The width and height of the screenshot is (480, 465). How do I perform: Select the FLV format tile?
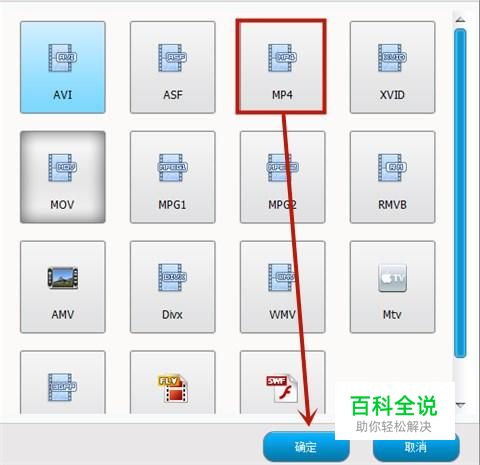coord(173,382)
